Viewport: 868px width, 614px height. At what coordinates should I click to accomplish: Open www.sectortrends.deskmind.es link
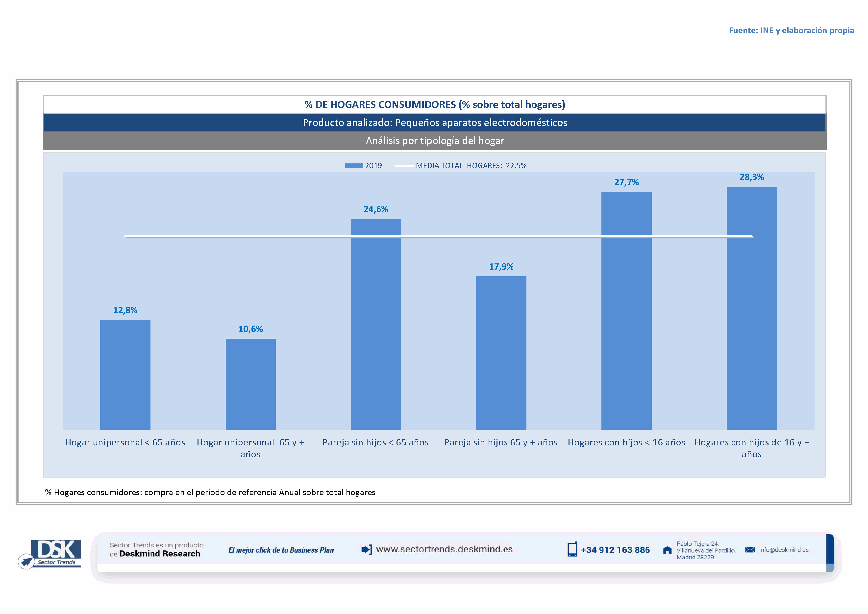444,549
